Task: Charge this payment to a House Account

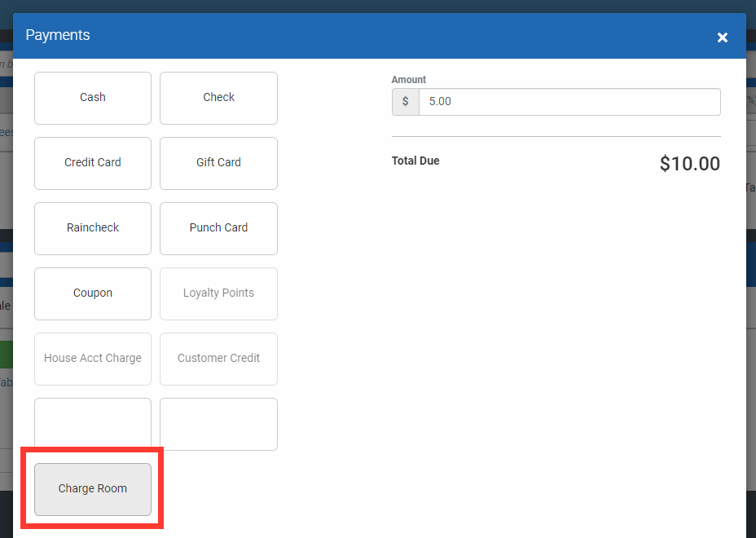Action: pos(92,359)
